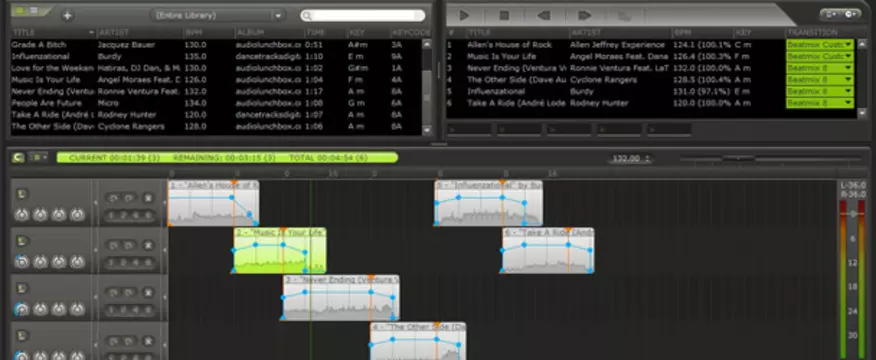Open the Entire Library dropdown
Screen dimensions: 876x360
[x=218, y=16]
